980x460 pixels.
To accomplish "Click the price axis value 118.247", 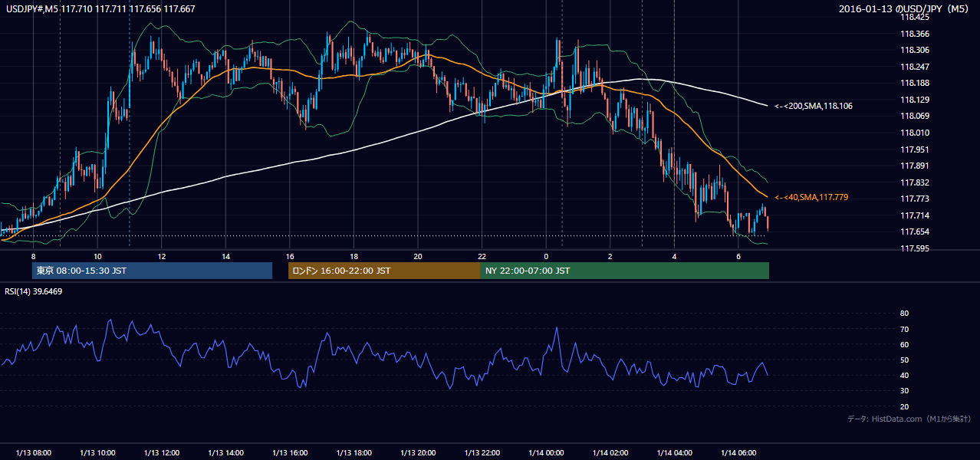I will point(915,67).
